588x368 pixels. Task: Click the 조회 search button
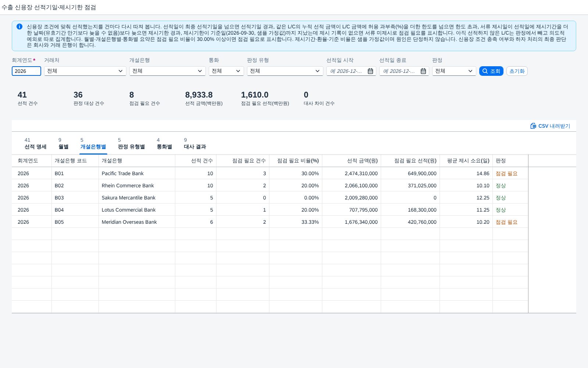click(491, 71)
